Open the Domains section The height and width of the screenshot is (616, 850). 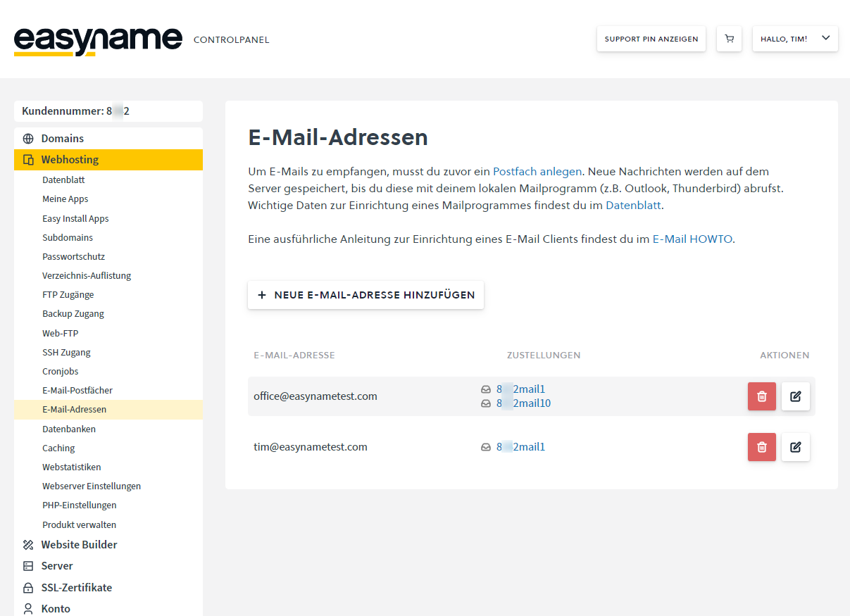(x=62, y=139)
